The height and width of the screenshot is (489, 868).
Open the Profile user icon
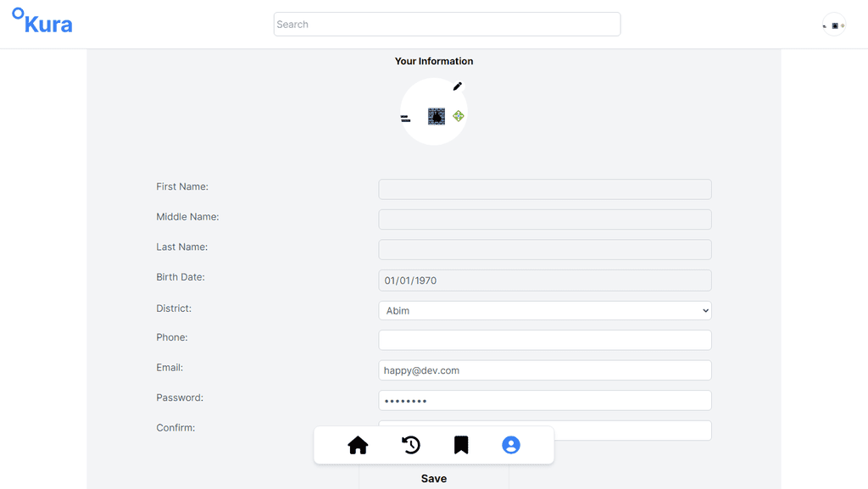pyautogui.click(x=511, y=445)
